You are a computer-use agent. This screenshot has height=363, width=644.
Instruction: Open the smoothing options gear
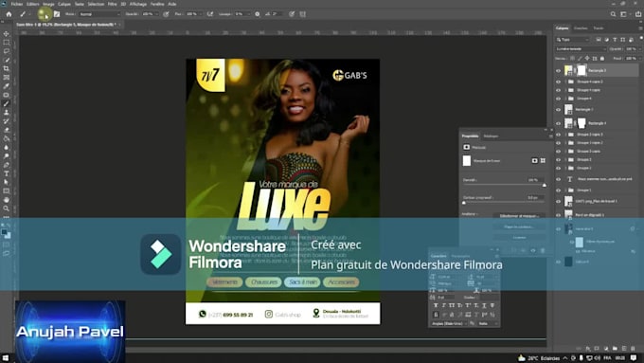pyautogui.click(x=257, y=14)
